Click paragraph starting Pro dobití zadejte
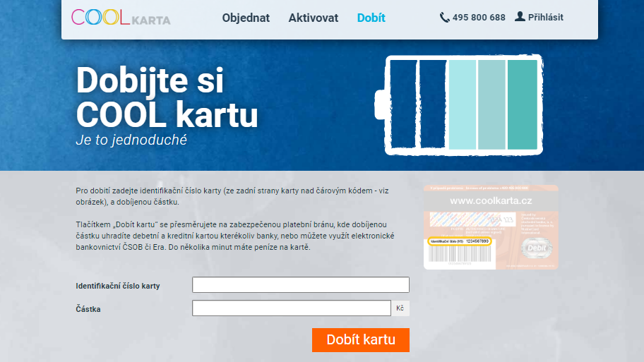This screenshot has height=362, width=644. [x=232, y=196]
